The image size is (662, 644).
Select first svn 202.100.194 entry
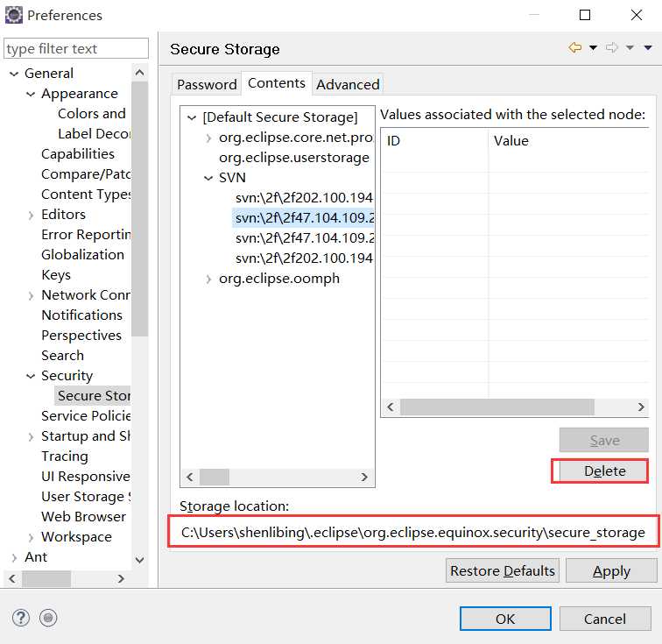tap(304, 198)
